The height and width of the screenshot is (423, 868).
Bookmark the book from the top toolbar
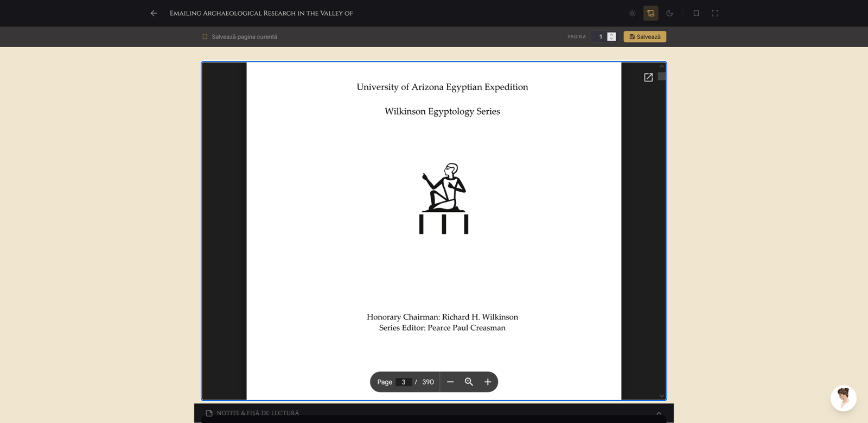pos(696,13)
